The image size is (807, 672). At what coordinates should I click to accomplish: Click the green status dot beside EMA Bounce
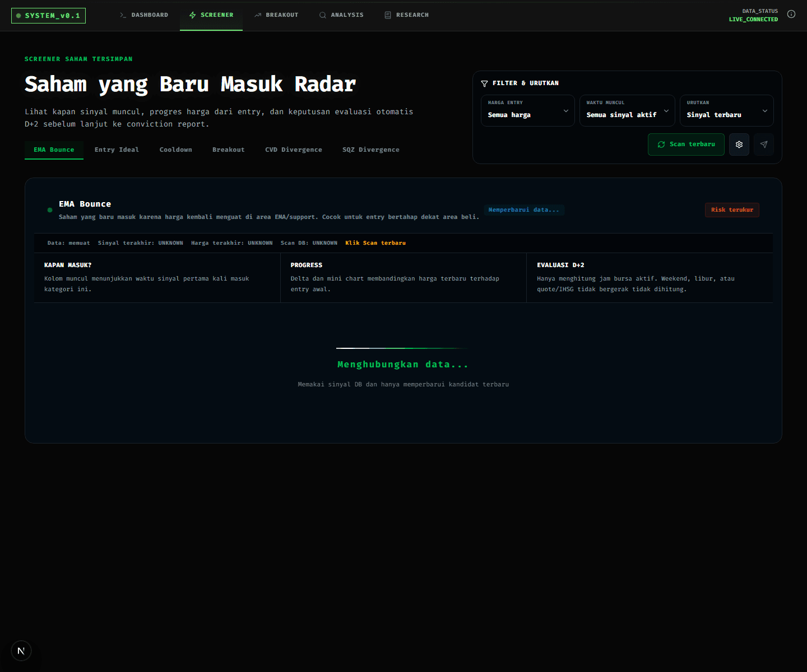pos(50,210)
